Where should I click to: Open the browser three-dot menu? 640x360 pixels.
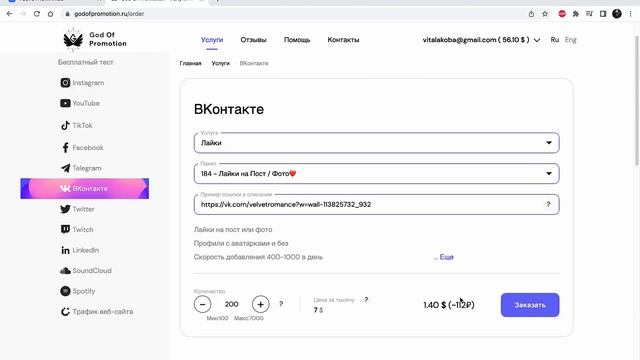pyautogui.click(x=631, y=13)
